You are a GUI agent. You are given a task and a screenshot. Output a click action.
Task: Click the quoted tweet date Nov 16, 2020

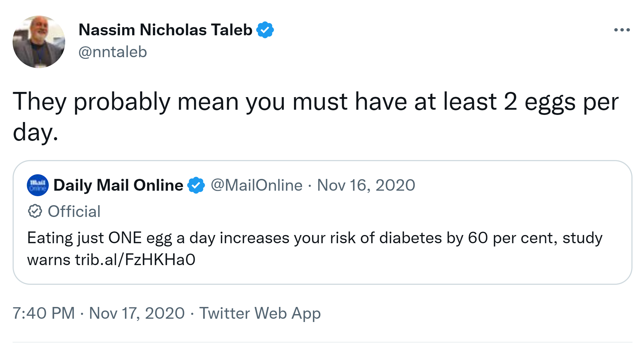click(x=366, y=185)
